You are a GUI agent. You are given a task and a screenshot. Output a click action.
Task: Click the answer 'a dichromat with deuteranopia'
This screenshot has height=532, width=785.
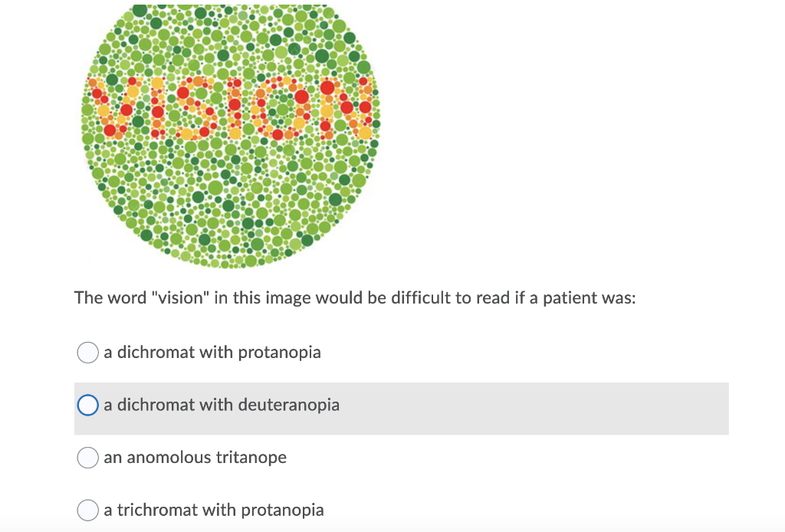point(221,405)
